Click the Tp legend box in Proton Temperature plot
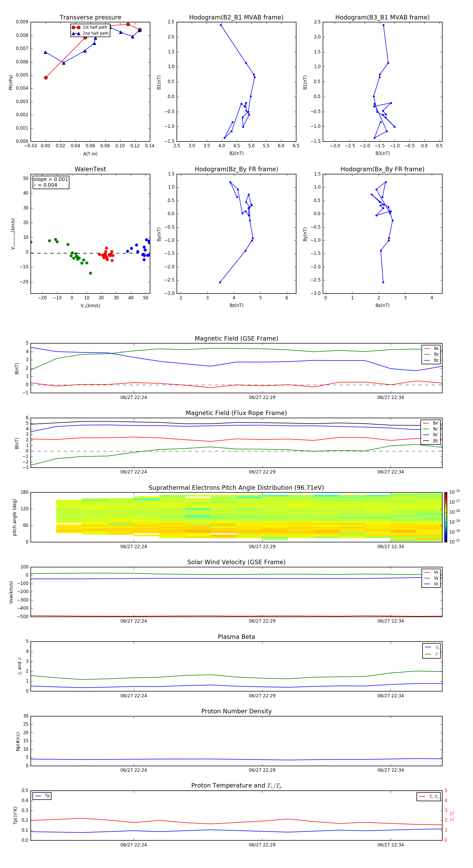Image resolution: width=473 pixels, height=868 pixels. 42,796
